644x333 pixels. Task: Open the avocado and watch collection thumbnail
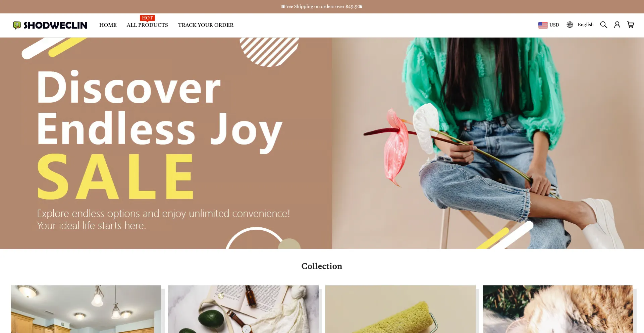[x=243, y=309]
